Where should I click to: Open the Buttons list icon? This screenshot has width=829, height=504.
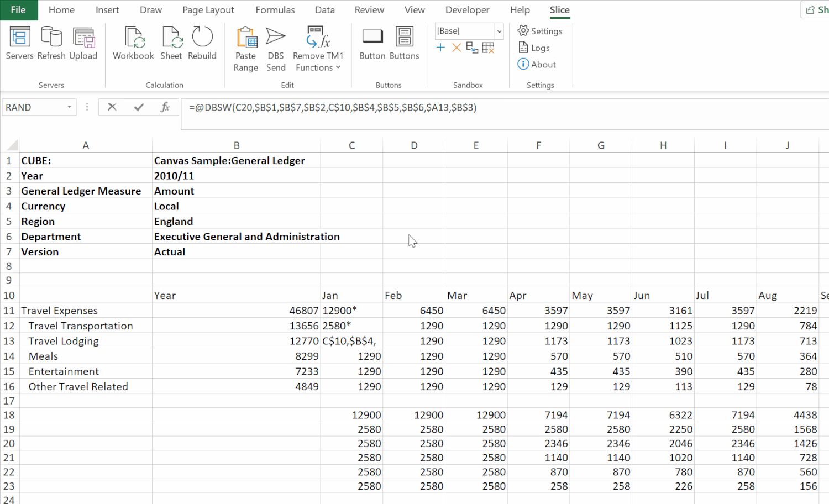pyautogui.click(x=405, y=43)
